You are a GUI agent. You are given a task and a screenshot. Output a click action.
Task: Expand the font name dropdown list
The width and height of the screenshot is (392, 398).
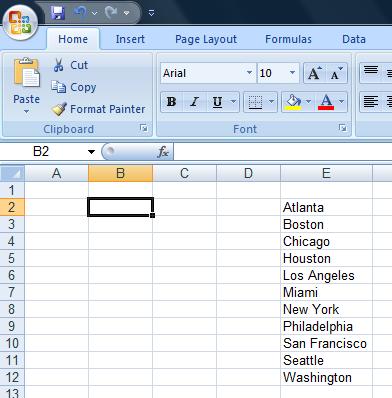(249, 73)
